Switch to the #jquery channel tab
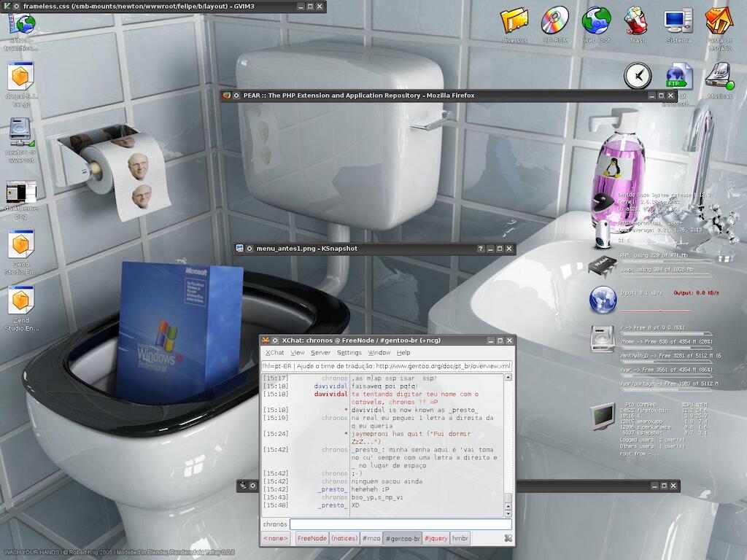747x560 pixels. pos(436,538)
